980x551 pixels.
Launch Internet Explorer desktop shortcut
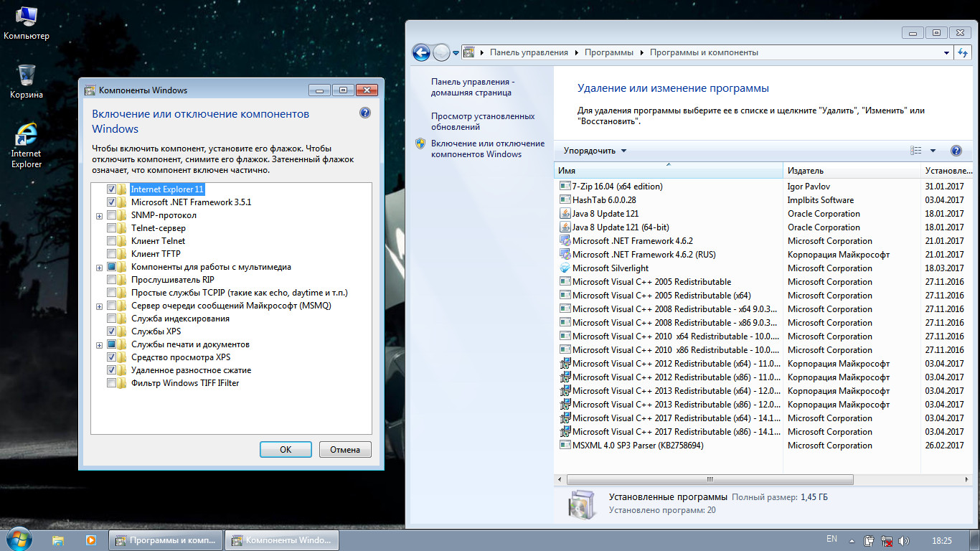coord(27,146)
